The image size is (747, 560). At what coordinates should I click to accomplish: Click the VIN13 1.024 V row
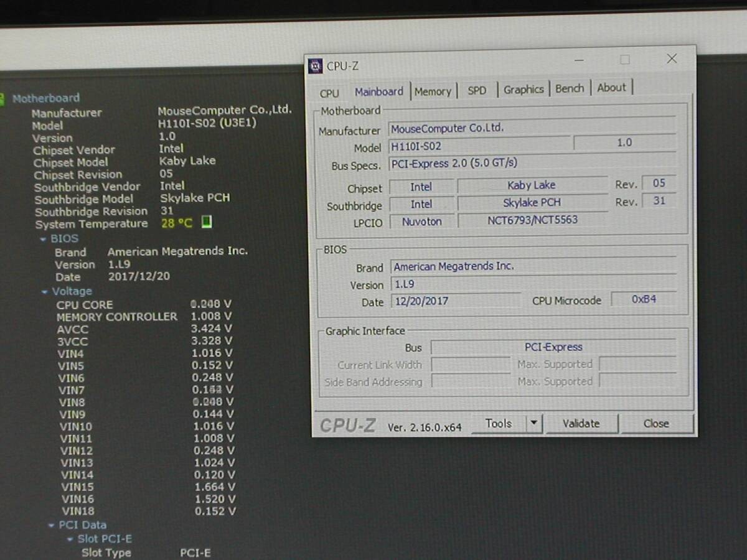pyautogui.click(x=148, y=463)
